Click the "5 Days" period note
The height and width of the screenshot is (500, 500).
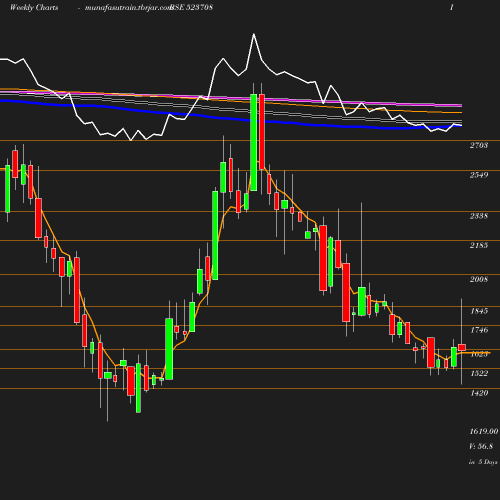pyautogui.click(x=488, y=462)
